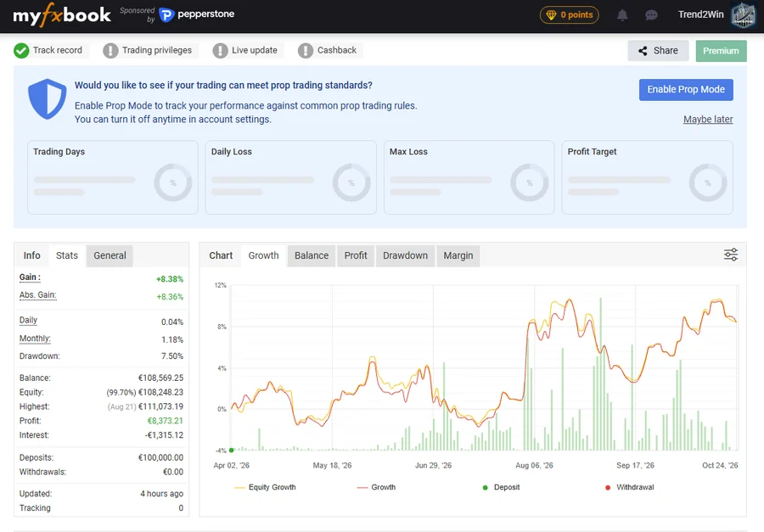Image resolution: width=764 pixels, height=532 pixels.
Task: Click the -€1,315.12 interest value
Action: tap(164, 435)
